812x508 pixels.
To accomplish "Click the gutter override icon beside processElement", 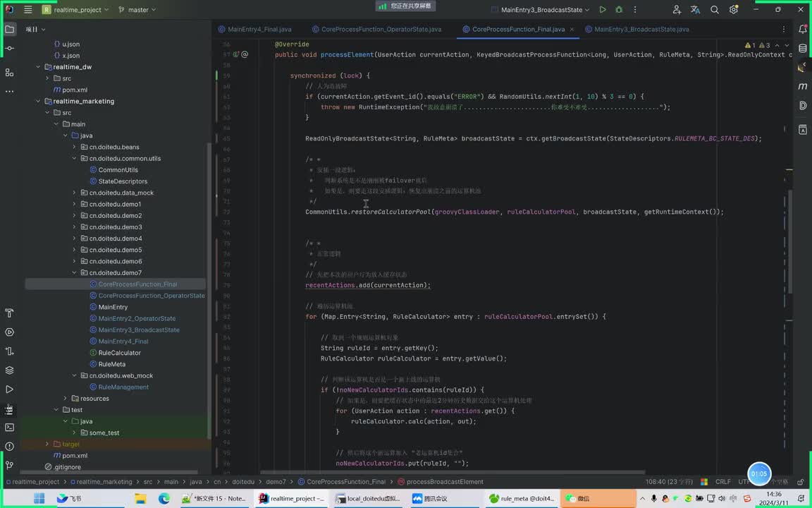I will tap(236, 54).
